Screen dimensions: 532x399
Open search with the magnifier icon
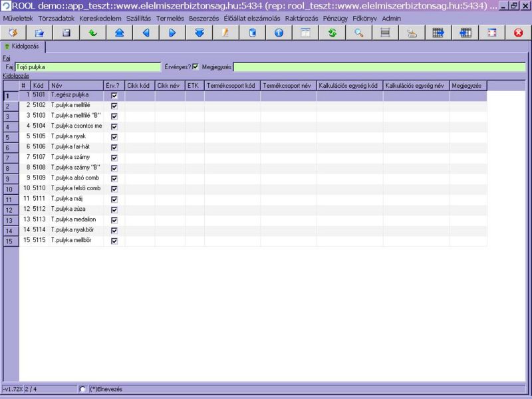358,33
